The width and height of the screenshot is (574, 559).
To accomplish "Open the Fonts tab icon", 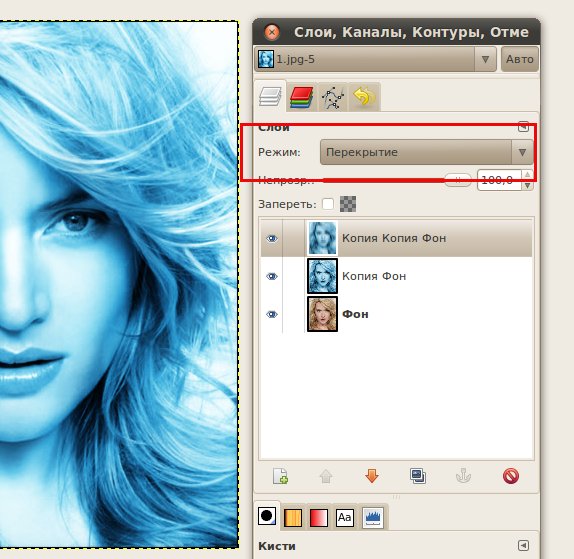I will click(x=345, y=517).
